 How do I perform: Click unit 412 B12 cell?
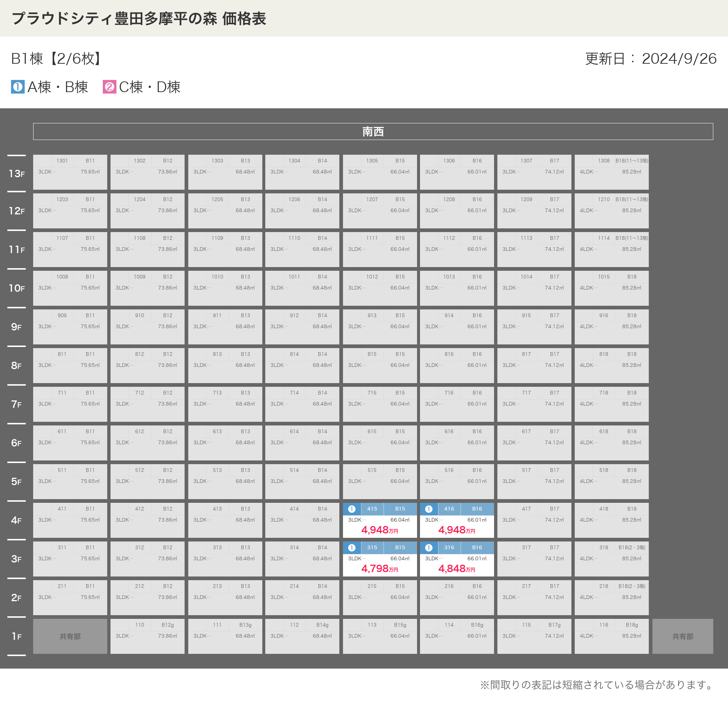(x=147, y=520)
